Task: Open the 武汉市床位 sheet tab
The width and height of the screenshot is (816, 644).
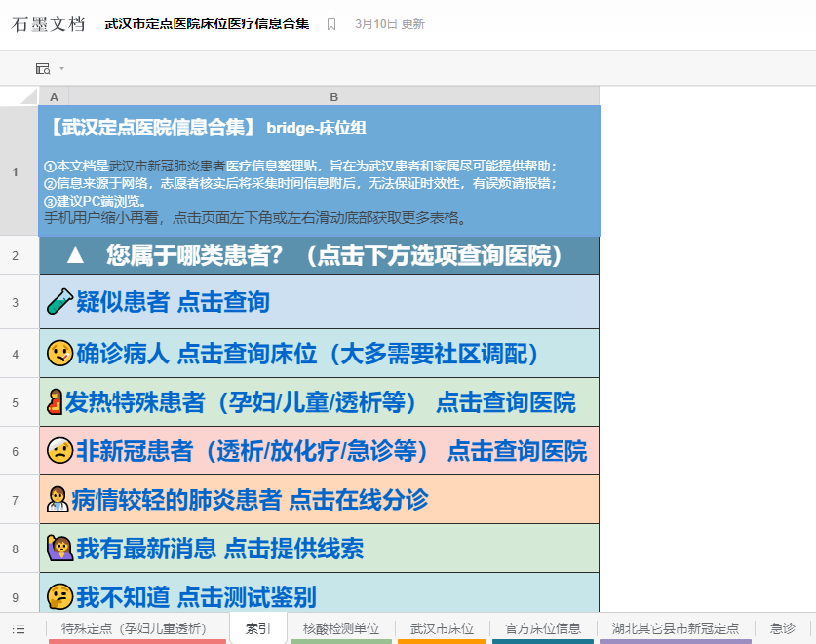Action: (x=442, y=628)
